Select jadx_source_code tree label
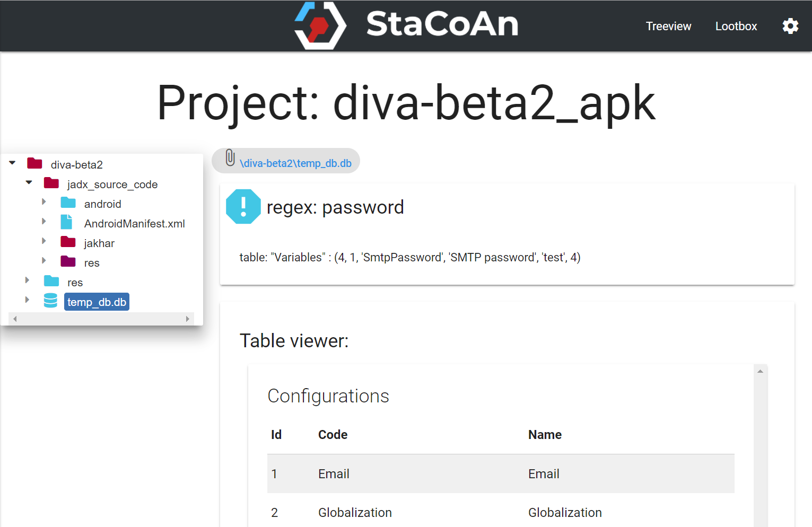 [112, 185]
